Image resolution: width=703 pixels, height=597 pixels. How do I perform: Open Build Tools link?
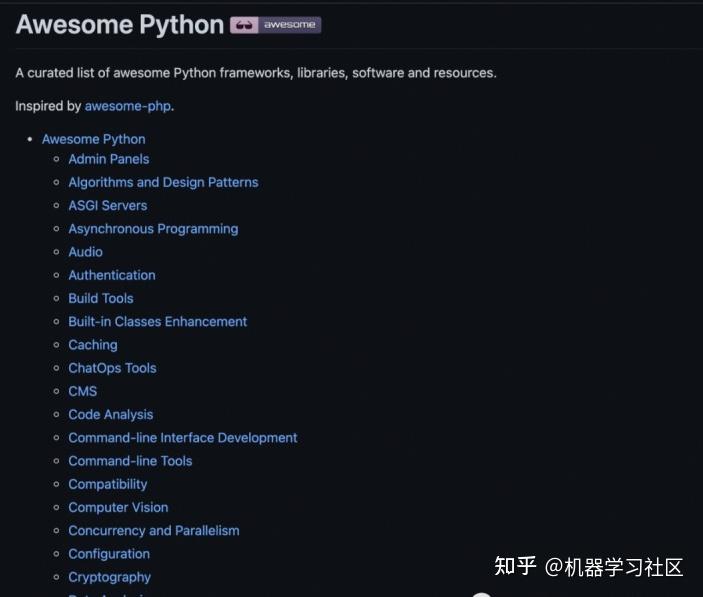(101, 298)
